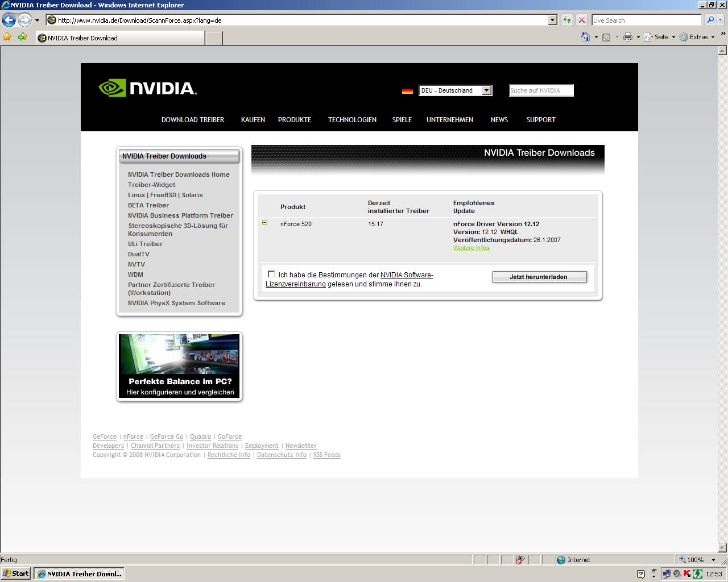Open the BETA Treiber sidebar link
Image resolution: width=728 pixels, height=582 pixels.
click(x=148, y=205)
